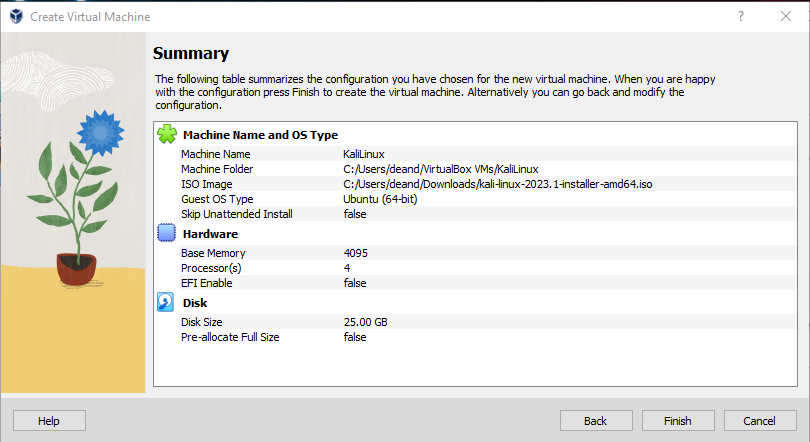Click Finish to create the virtual machine
The height and width of the screenshot is (442, 810).
[678, 421]
